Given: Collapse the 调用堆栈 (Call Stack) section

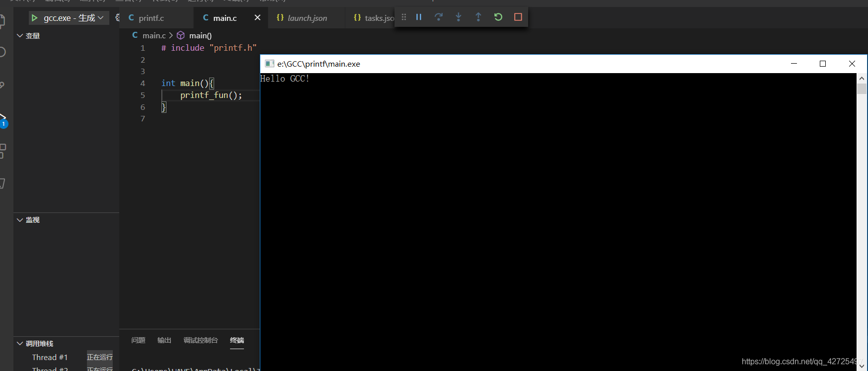Looking at the screenshot, I should pyautogui.click(x=66, y=344).
